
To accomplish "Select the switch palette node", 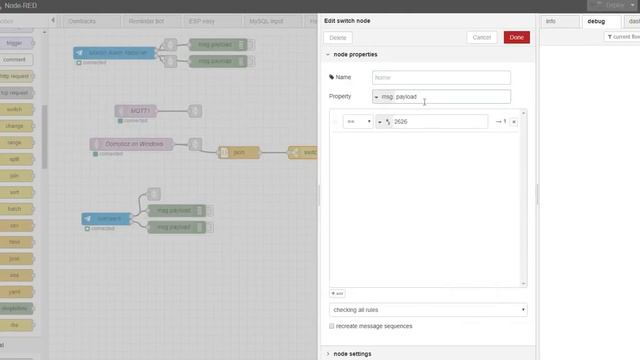I will point(16,109).
